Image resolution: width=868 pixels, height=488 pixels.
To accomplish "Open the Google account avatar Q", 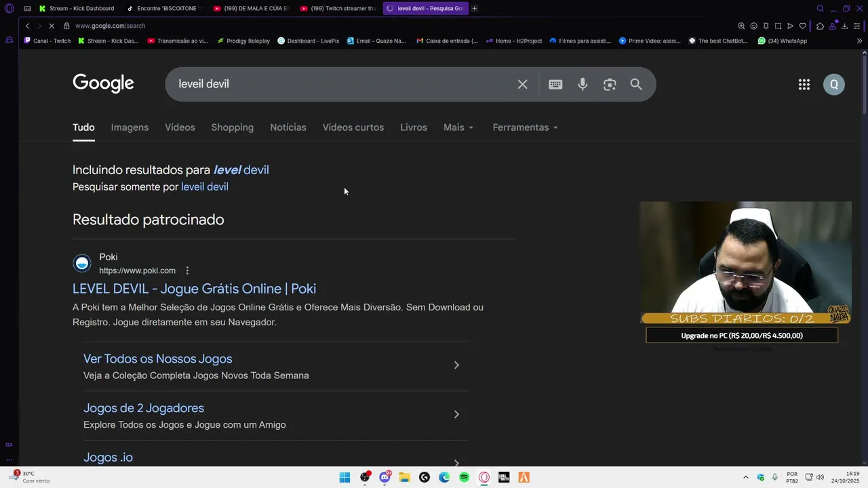I will point(834,85).
